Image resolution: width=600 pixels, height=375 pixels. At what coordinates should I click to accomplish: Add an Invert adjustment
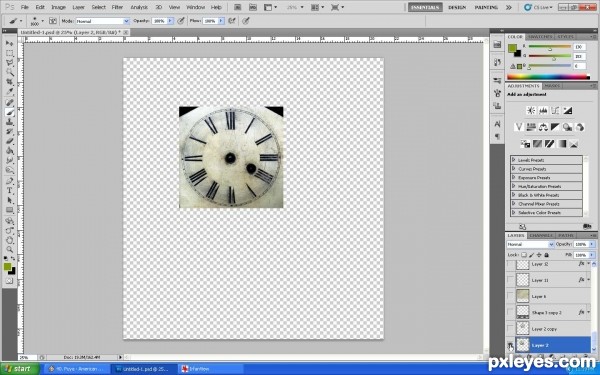[x=525, y=144]
